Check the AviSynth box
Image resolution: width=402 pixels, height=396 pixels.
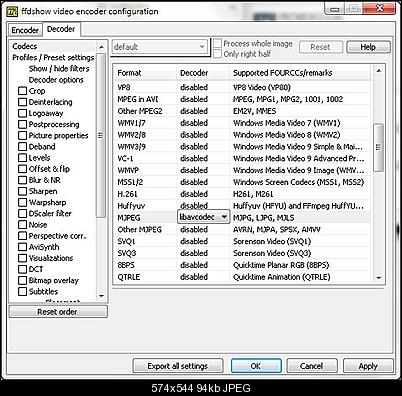[23, 247]
